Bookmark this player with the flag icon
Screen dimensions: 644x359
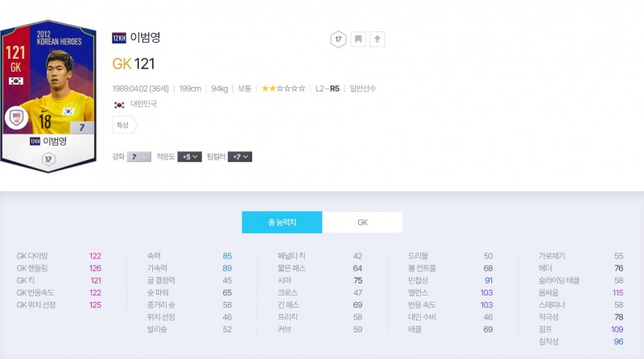coord(358,39)
